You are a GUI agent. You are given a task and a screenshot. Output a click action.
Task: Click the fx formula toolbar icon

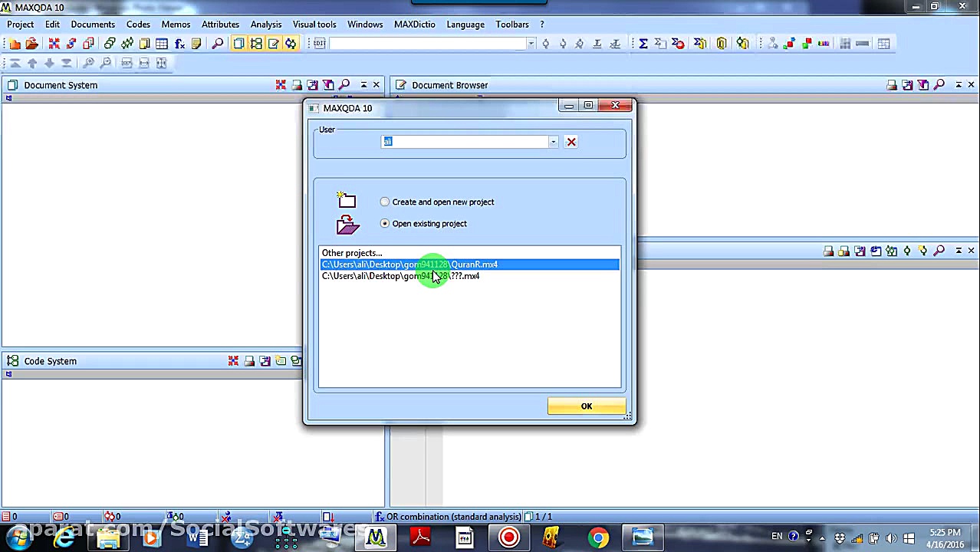(179, 44)
